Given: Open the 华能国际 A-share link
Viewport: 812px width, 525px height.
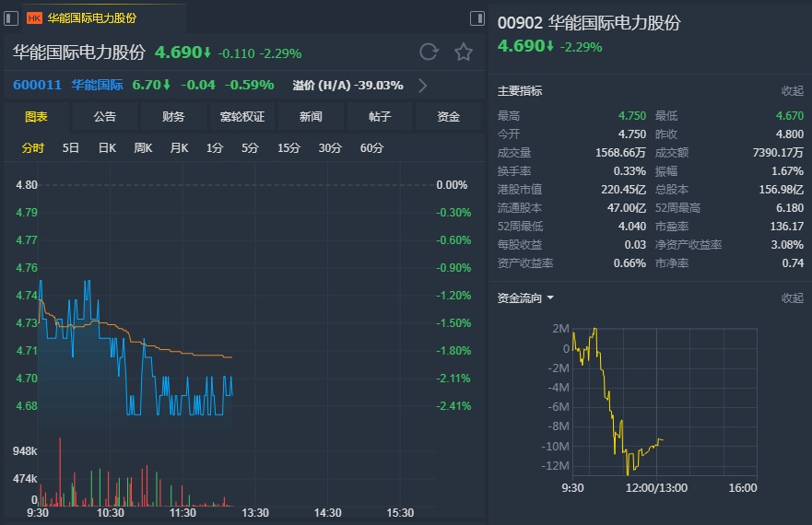Looking at the screenshot, I should [x=97, y=85].
